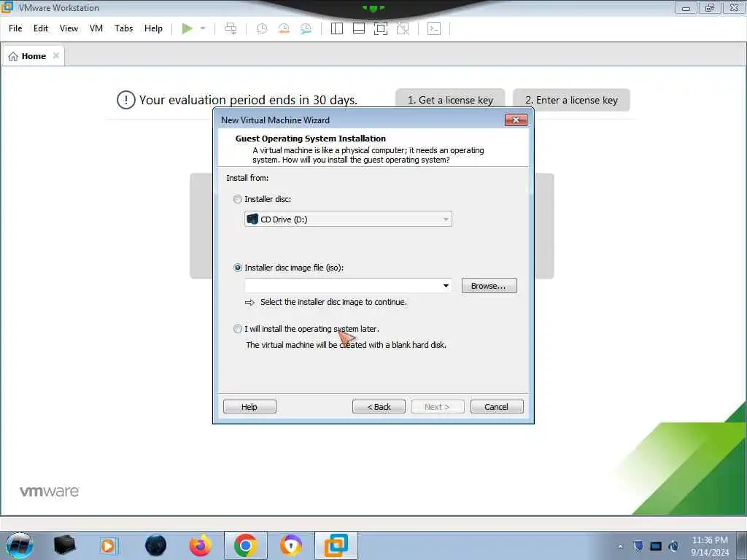This screenshot has width=747, height=560.
Task: Click Enter a license key button
Action: pyautogui.click(x=571, y=100)
